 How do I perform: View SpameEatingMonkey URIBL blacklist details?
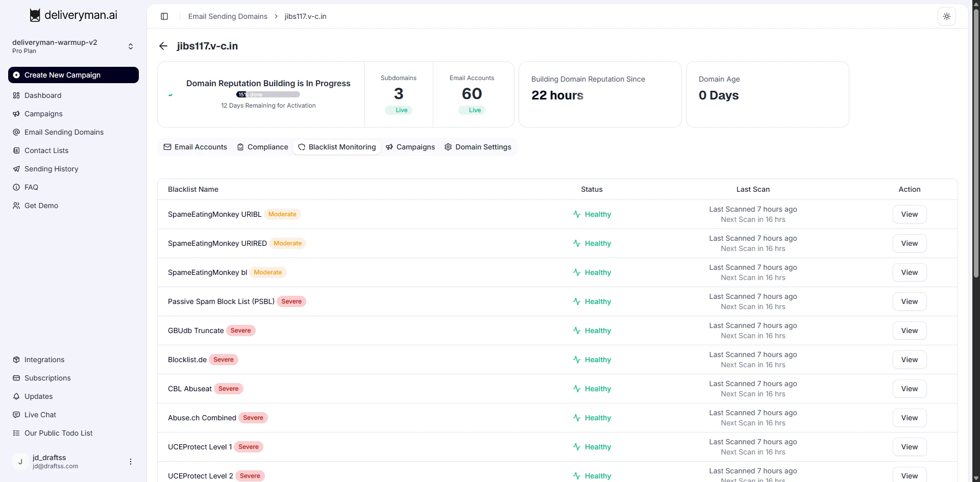(909, 214)
